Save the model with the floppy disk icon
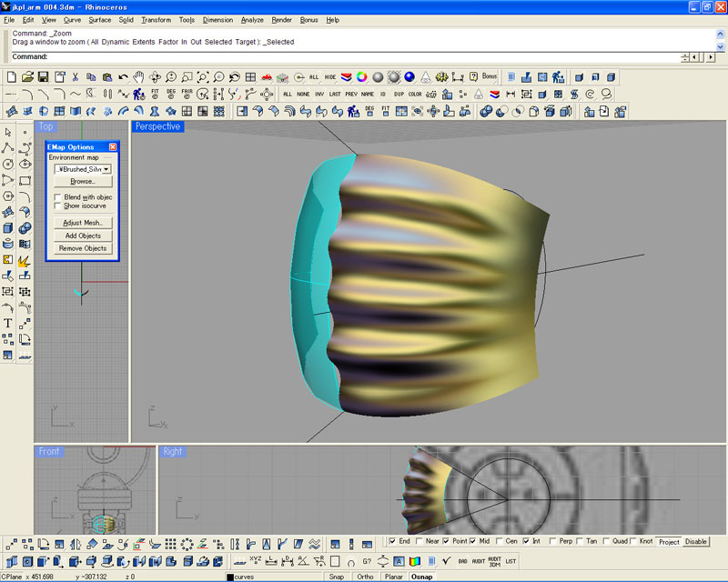The image size is (728, 582). pyautogui.click(x=43, y=77)
